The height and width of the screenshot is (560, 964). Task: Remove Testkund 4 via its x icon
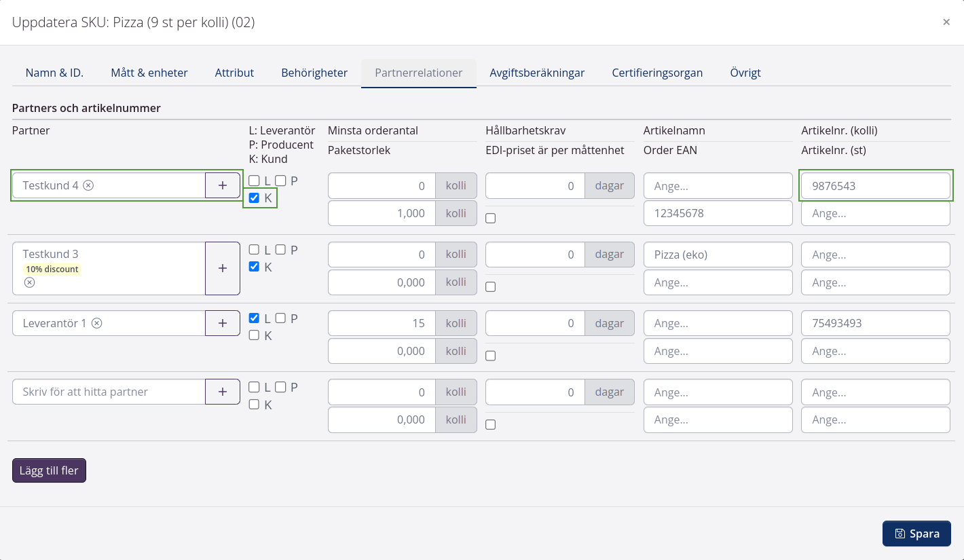pyautogui.click(x=88, y=185)
